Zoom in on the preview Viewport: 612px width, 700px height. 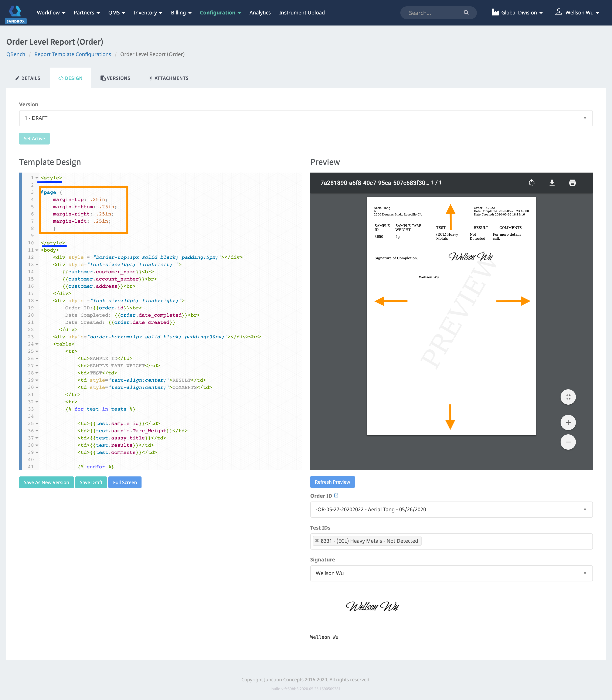tap(568, 422)
